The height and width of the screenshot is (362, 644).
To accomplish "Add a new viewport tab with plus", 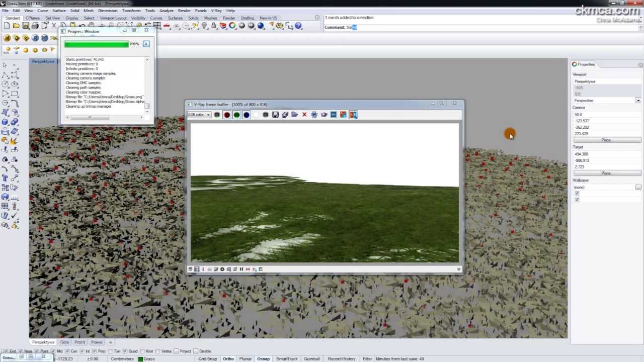I will (x=110, y=342).
